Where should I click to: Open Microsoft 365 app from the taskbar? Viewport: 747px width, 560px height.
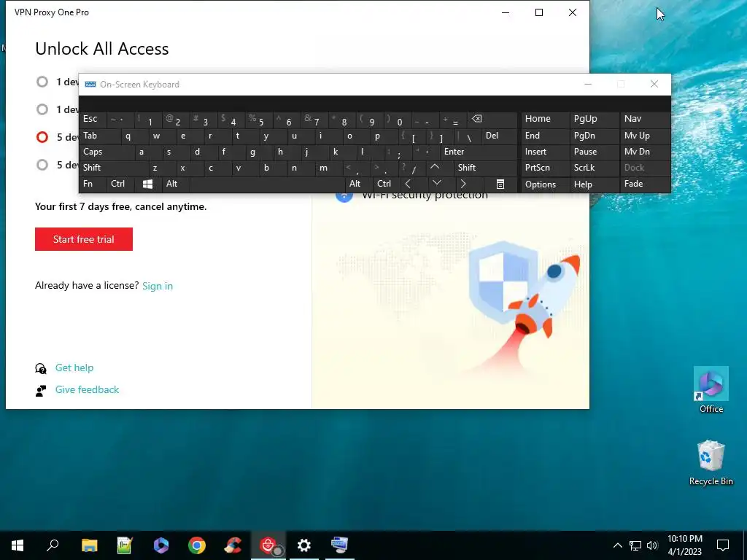pyautogui.click(x=161, y=545)
